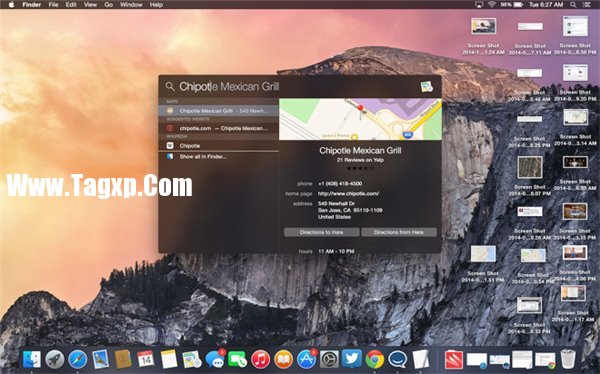600x374 pixels.
Task: Click the Tue 6:27 AM clock
Action: [546, 5]
